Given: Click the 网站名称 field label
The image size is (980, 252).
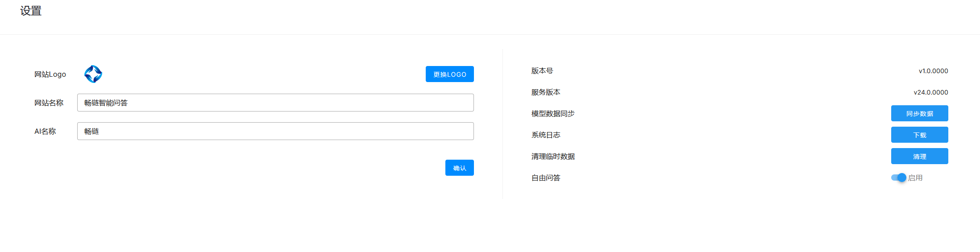Looking at the screenshot, I should pyautogui.click(x=49, y=103).
